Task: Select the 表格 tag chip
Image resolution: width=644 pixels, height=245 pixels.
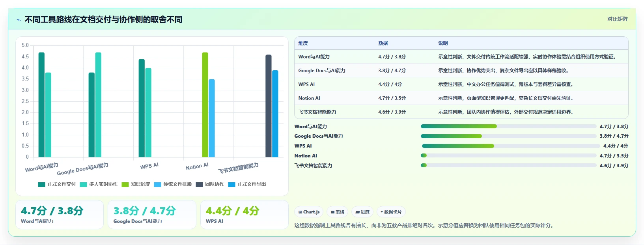Action: pyautogui.click(x=338, y=212)
